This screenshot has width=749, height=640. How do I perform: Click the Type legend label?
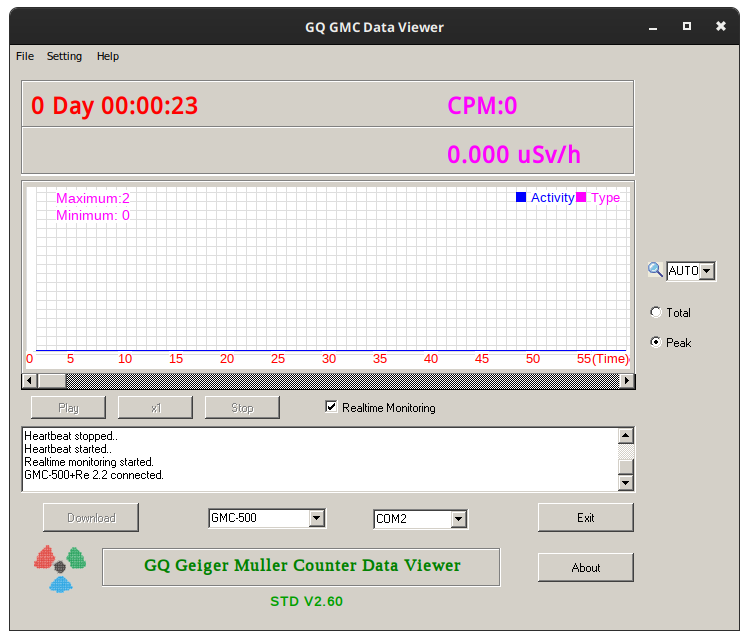(605, 197)
